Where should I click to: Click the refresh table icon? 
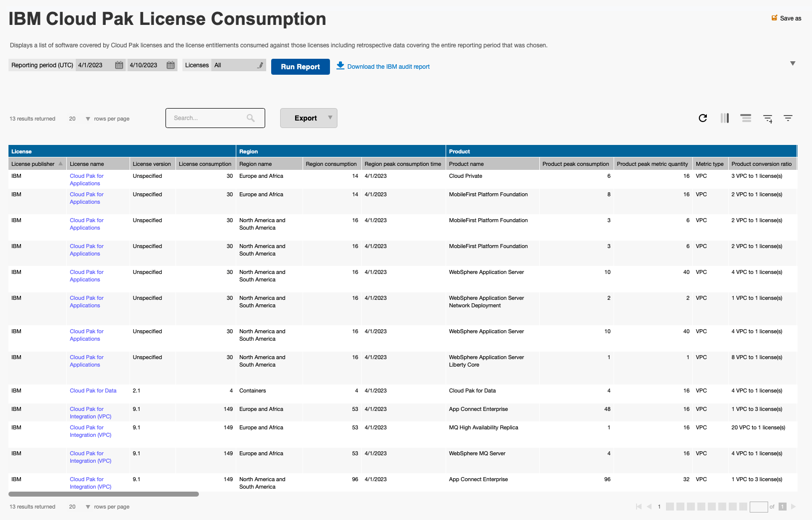point(703,118)
